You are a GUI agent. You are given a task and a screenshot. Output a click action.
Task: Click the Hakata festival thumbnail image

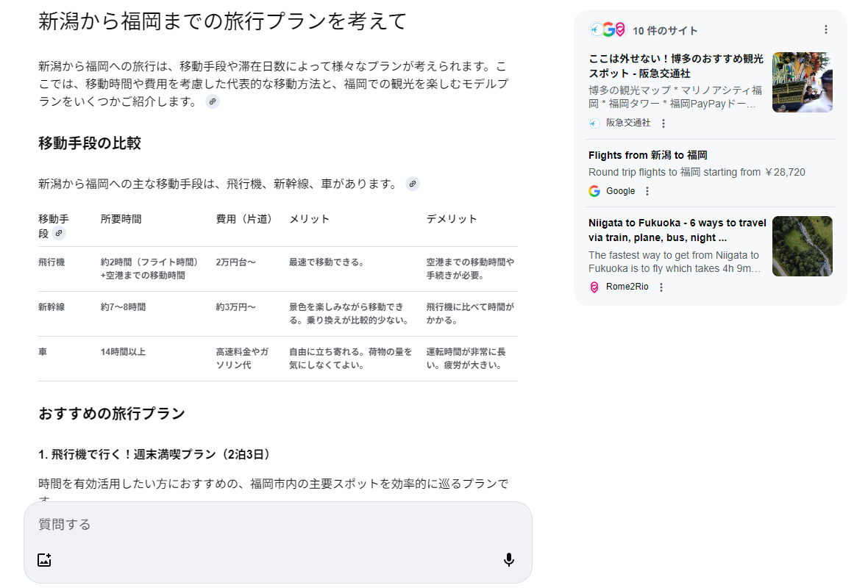click(x=802, y=82)
